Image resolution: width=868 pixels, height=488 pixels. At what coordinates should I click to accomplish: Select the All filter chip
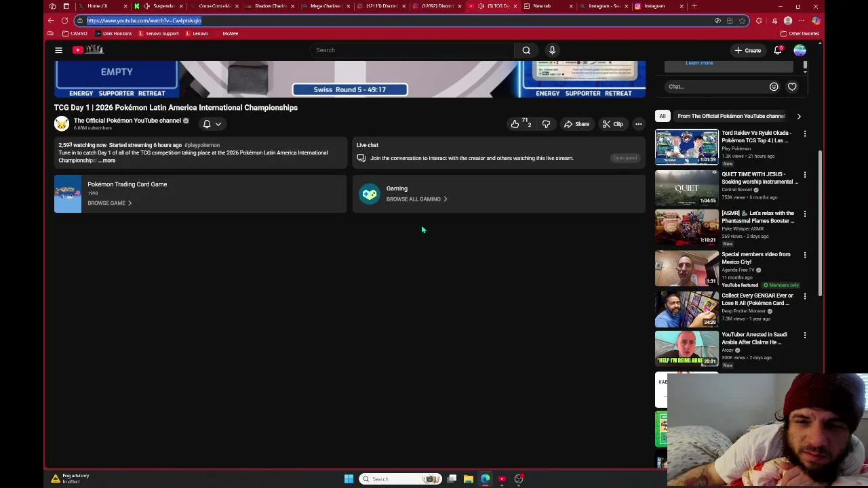click(663, 116)
